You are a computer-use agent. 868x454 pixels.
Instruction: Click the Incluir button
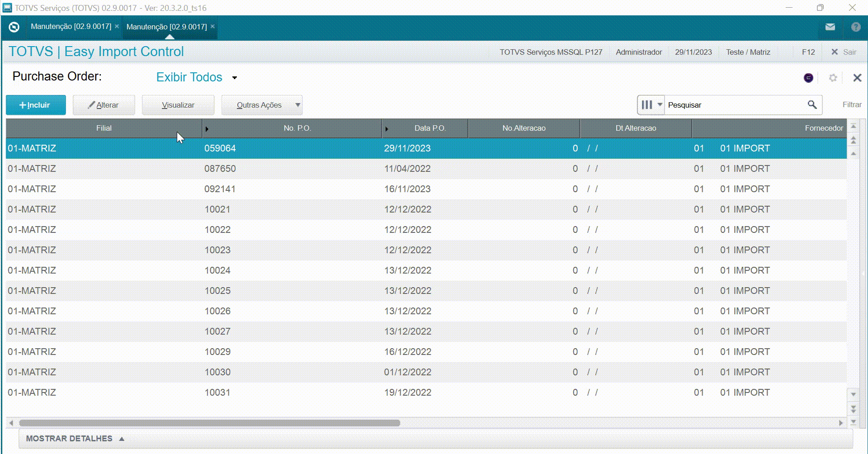[x=36, y=105]
